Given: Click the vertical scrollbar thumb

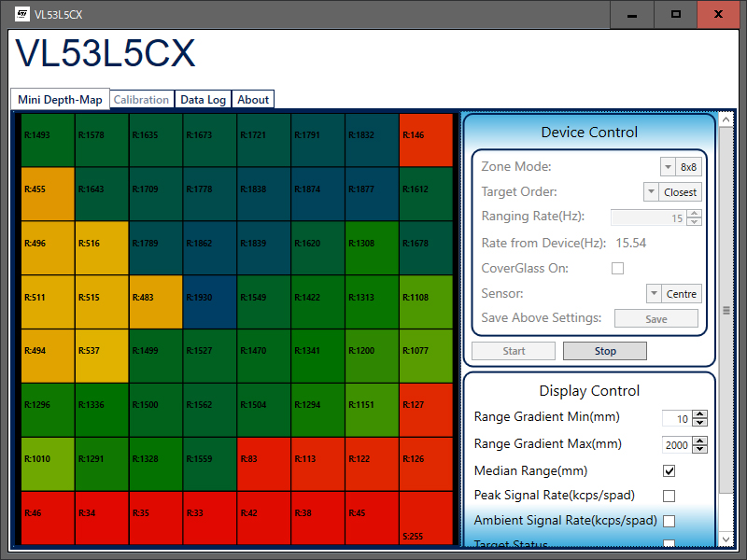Looking at the screenshot, I should click(x=726, y=311).
